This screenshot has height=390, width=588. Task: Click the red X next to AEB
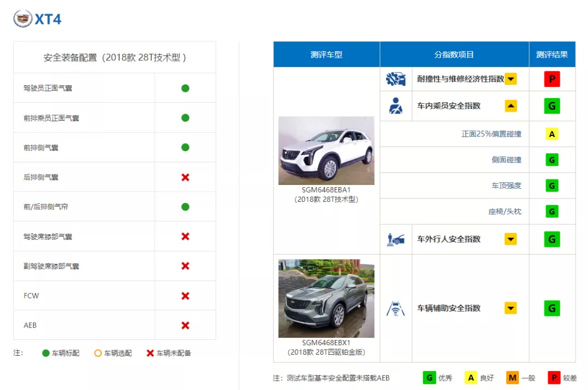coord(185,325)
